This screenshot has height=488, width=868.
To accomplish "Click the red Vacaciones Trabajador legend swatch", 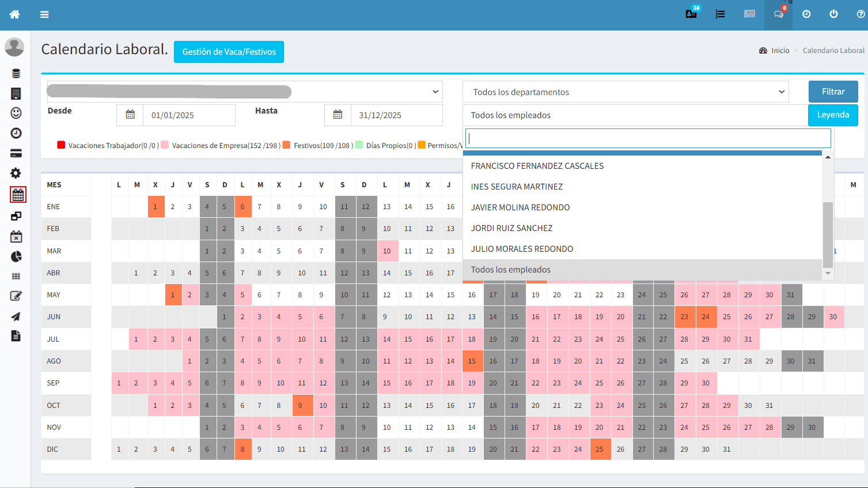I will click(61, 145).
